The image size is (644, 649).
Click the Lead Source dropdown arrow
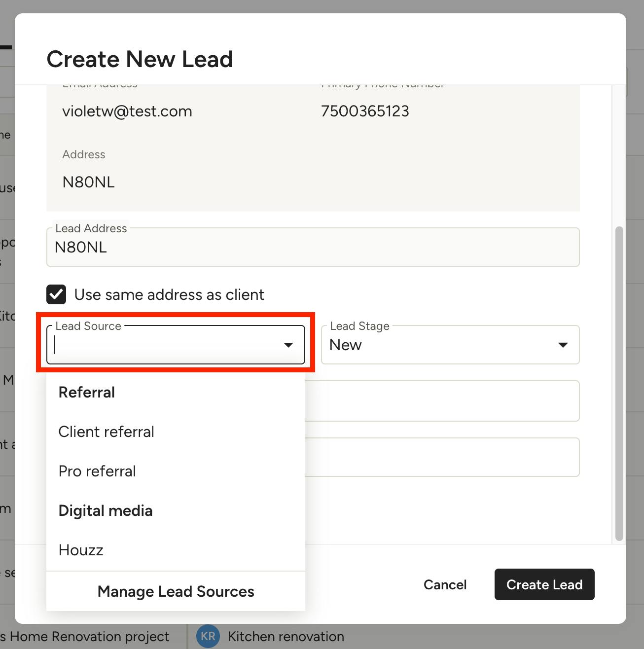(x=288, y=345)
